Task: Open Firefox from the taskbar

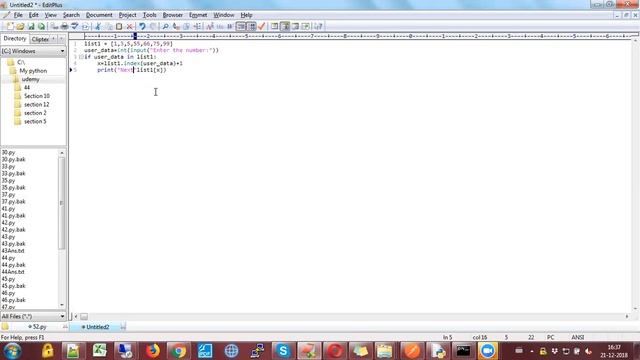Action: [153, 351]
